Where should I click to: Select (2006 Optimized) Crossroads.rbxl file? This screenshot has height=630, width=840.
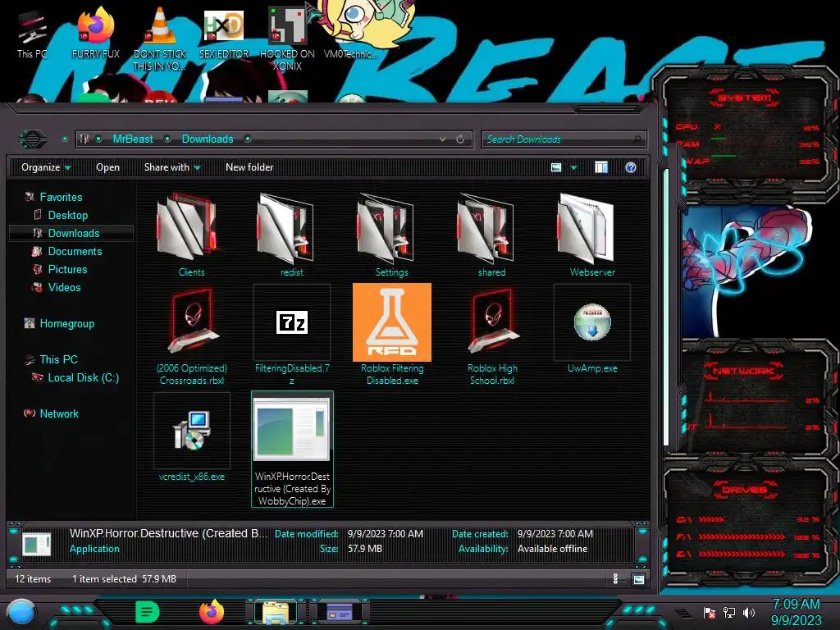click(191, 335)
